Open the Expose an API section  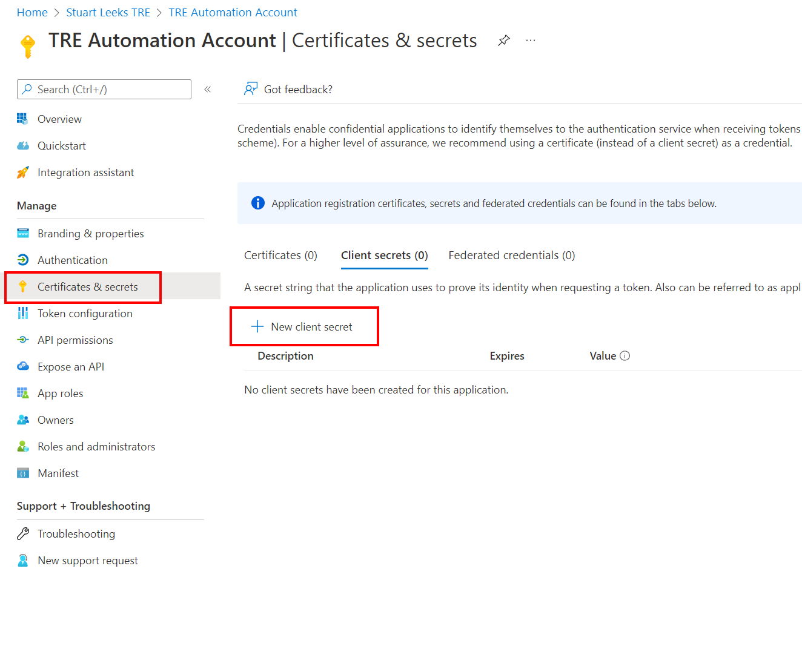pos(70,366)
